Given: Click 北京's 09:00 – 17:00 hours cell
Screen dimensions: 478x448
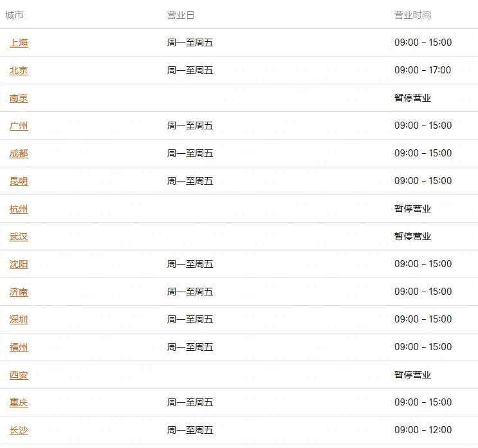Looking at the screenshot, I should click(x=423, y=70).
